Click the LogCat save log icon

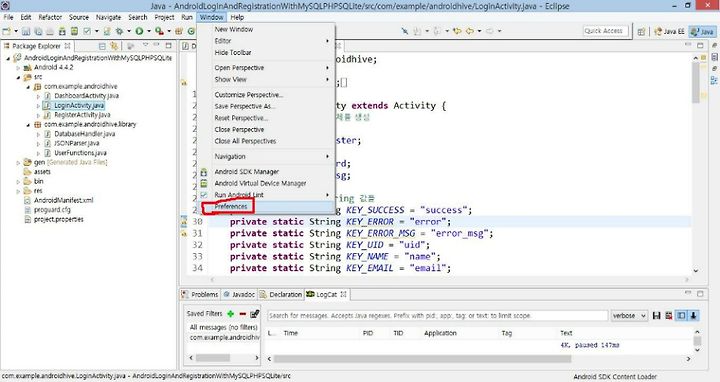tap(657, 315)
